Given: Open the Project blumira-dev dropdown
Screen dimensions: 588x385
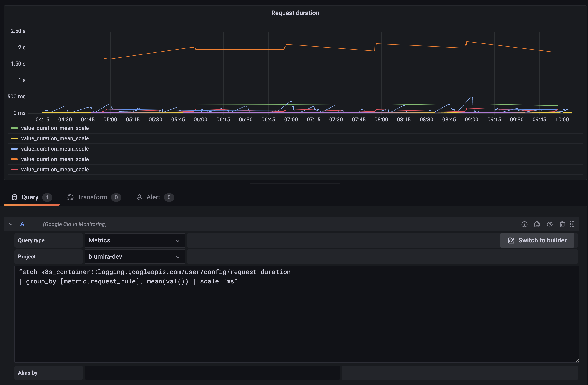Looking at the screenshot, I should point(135,256).
